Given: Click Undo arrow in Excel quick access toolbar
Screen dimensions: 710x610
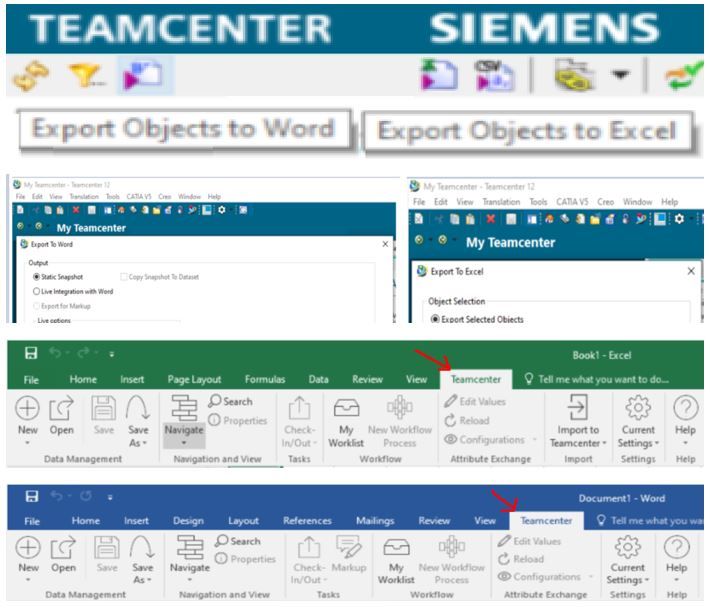Looking at the screenshot, I should [56, 352].
